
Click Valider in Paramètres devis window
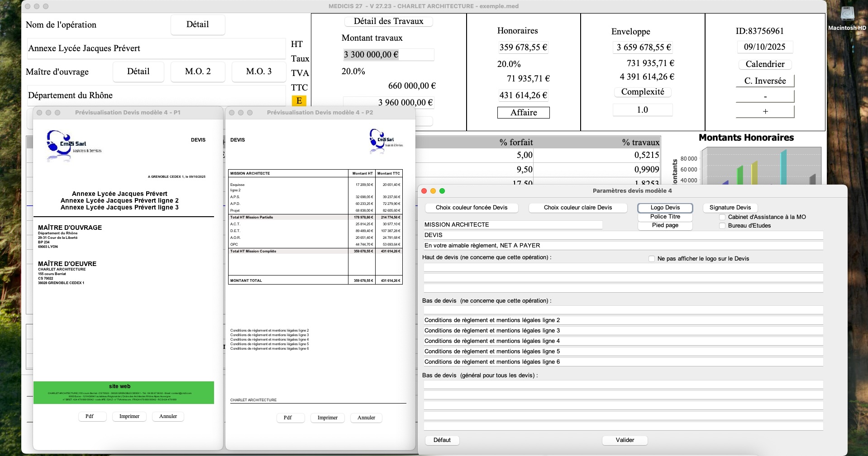click(625, 440)
